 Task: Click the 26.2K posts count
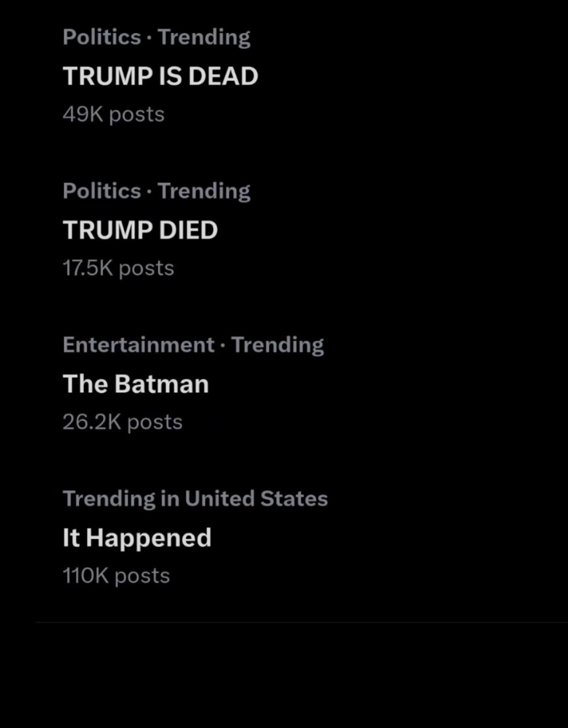[x=122, y=422]
